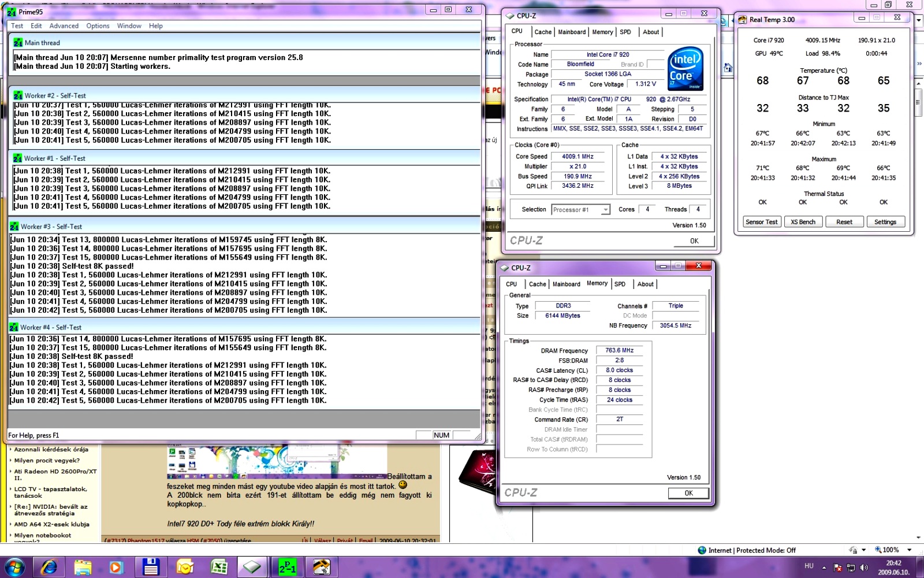The width and height of the screenshot is (924, 578).
Task: Launch Windows Media Player from the taskbar
Action: pos(116,568)
